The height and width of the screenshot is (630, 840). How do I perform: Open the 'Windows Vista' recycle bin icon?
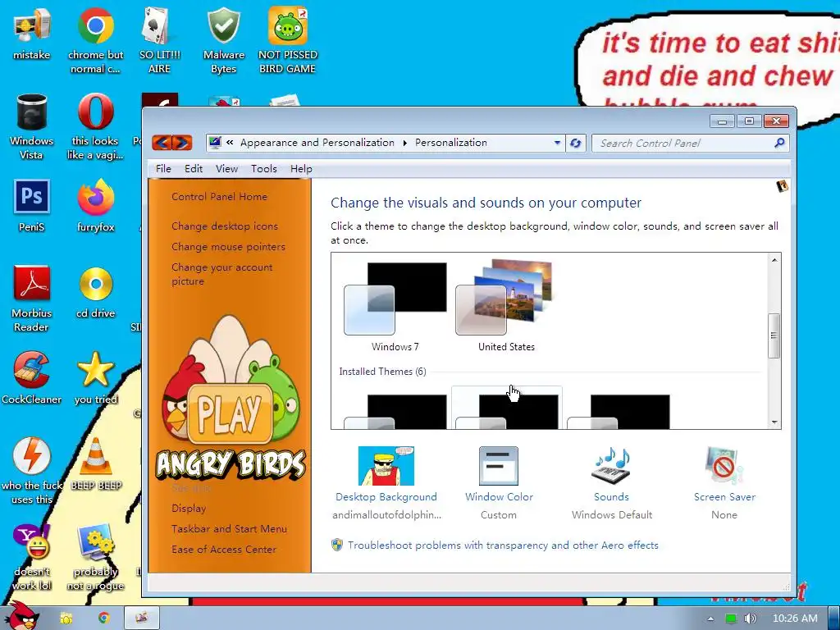pyautogui.click(x=32, y=127)
